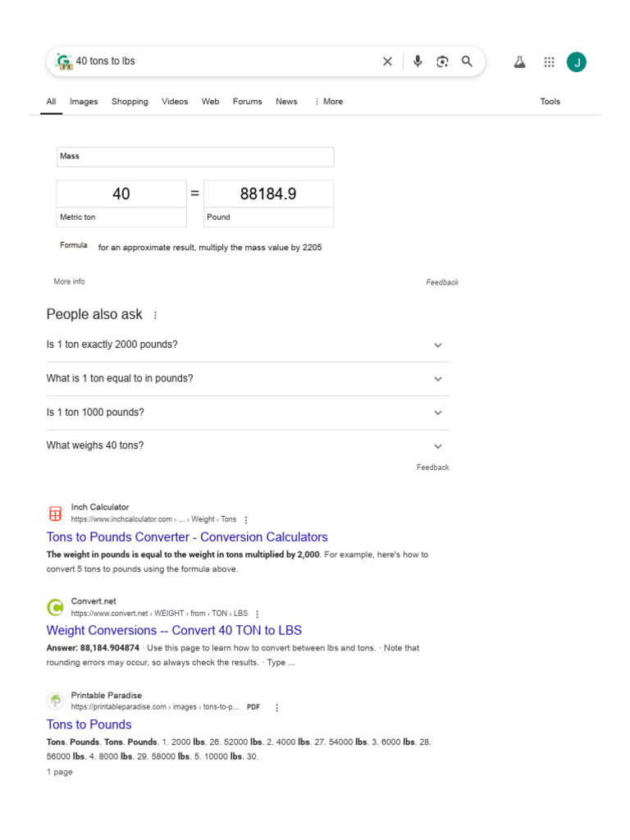
Task: Switch to the Images tab
Action: pos(84,102)
